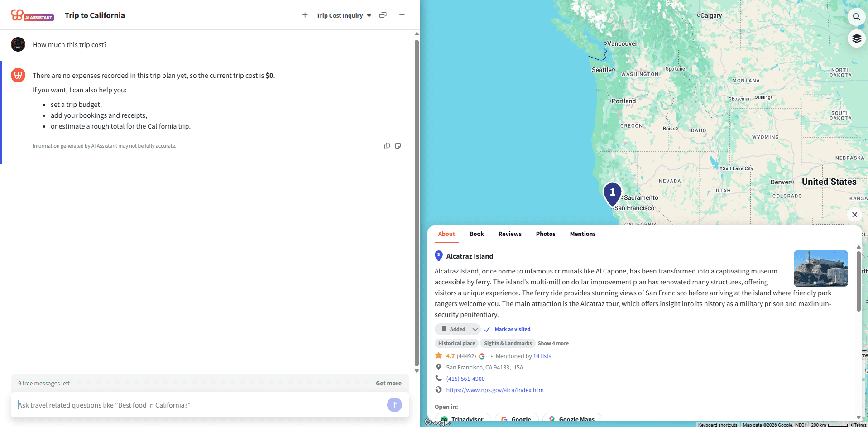Viewport: 868px width, 427px height.
Task: Click Seattle label on the map
Action: (x=601, y=70)
